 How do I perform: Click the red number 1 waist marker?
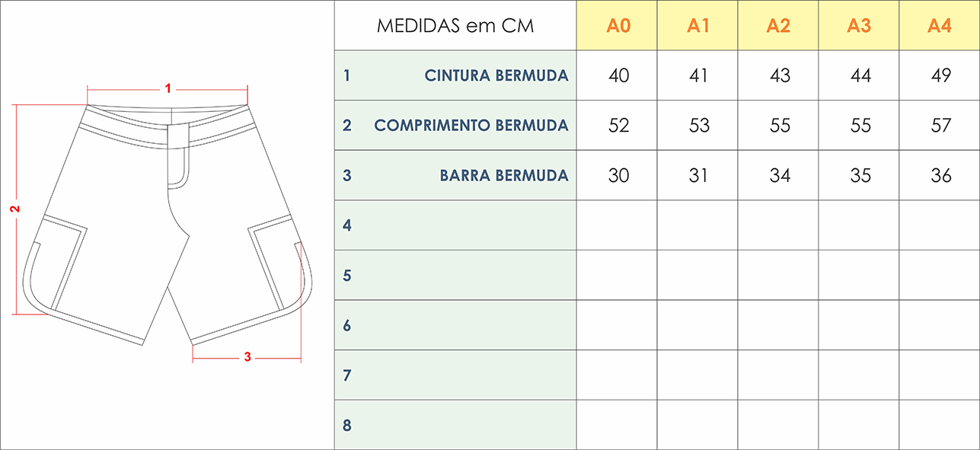168,88
